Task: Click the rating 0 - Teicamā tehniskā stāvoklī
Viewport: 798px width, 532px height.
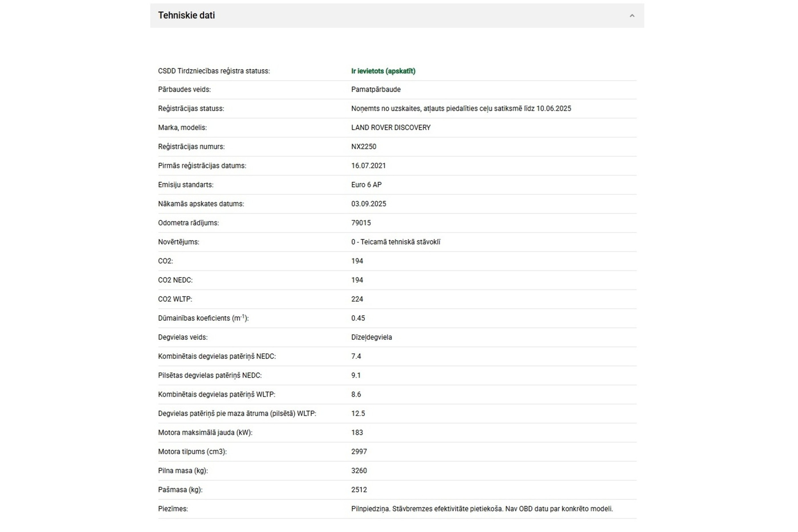Action: coord(396,242)
